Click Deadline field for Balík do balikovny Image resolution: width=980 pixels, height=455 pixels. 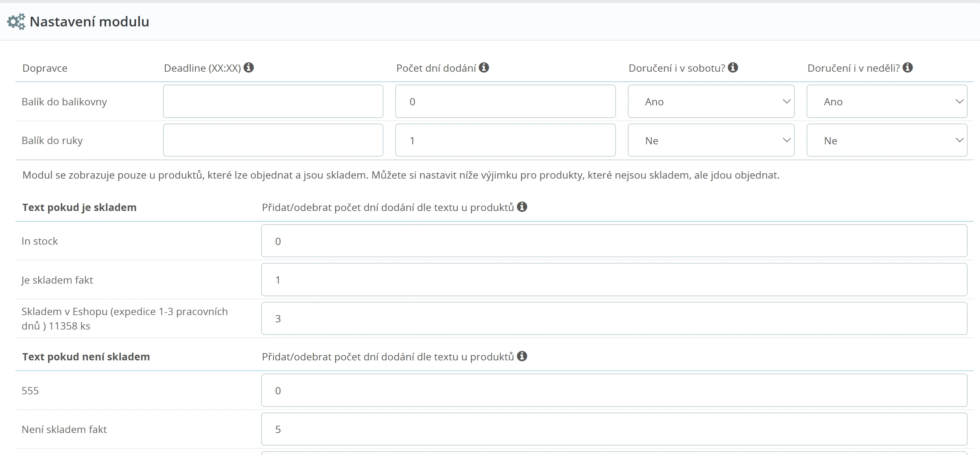(x=273, y=101)
